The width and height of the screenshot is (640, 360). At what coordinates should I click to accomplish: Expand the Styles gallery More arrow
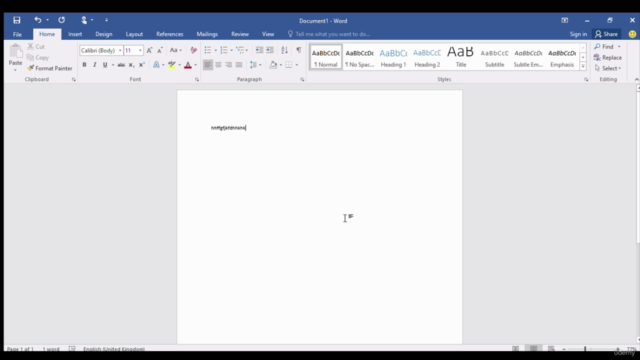click(x=583, y=67)
